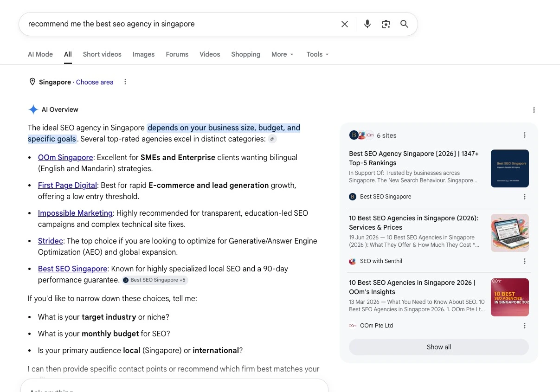
Task: Open the AI Overview three-dot options menu
Action: coord(534,110)
